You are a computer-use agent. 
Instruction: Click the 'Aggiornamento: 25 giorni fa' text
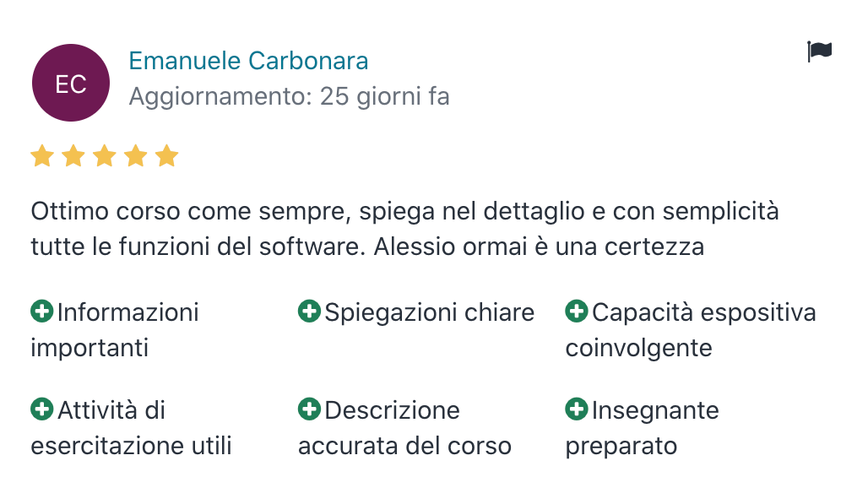tap(289, 97)
